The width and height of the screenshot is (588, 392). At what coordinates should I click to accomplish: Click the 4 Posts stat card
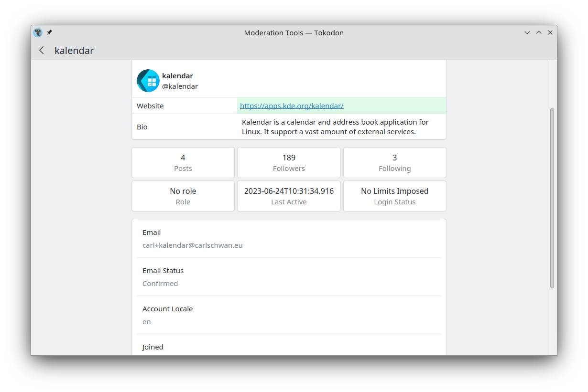pyautogui.click(x=183, y=162)
